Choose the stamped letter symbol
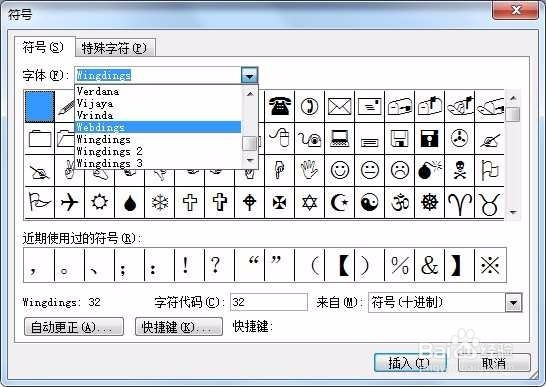Viewport: 546px width, 387px height. click(369, 106)
